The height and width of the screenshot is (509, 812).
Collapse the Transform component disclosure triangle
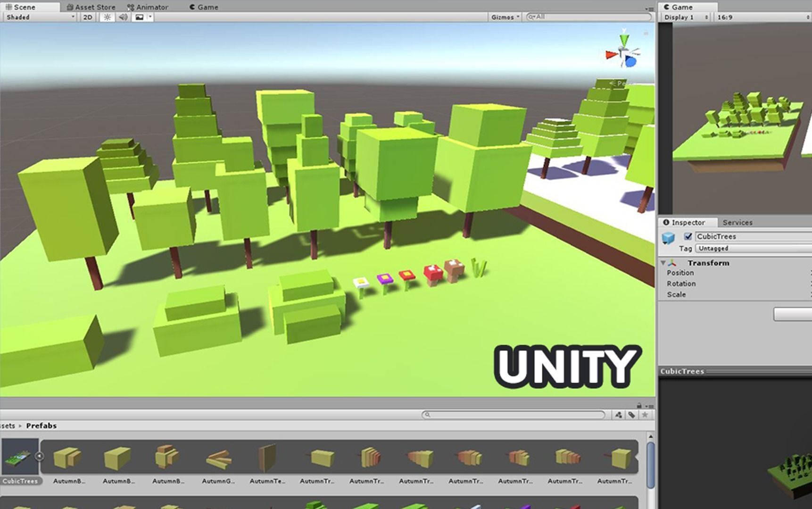point(663,263)
